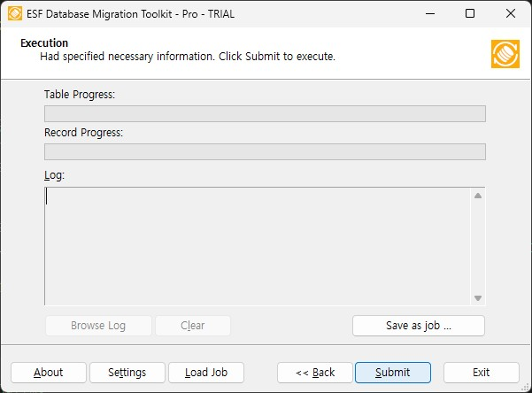
Task: Click the 'Record Progress:' label
Action: point(83,133)
